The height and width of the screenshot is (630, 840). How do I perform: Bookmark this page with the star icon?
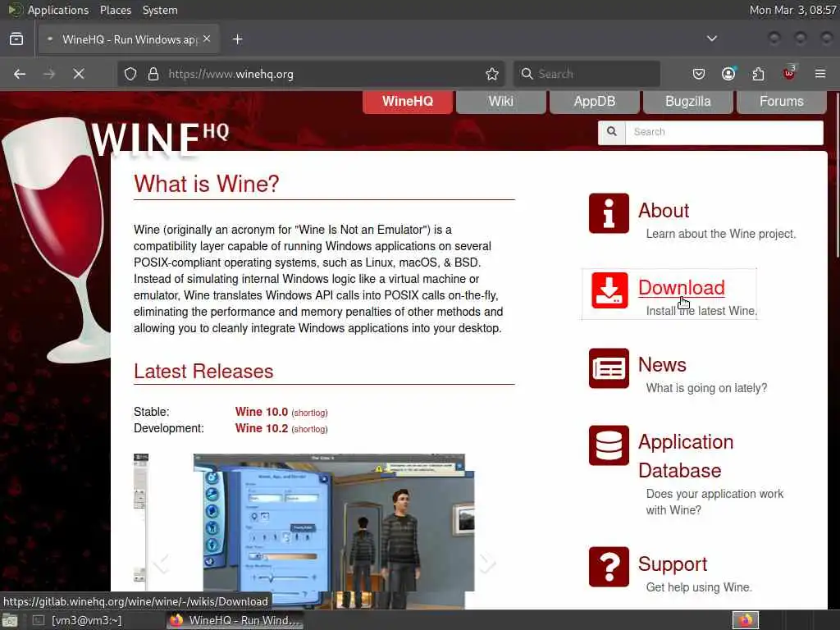(492, 74)
